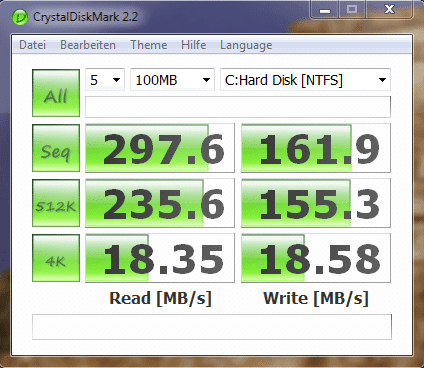The width and height of the screenshot is (424, 368).
Task: Open the Bearbeiten menu
Action: 88,45
